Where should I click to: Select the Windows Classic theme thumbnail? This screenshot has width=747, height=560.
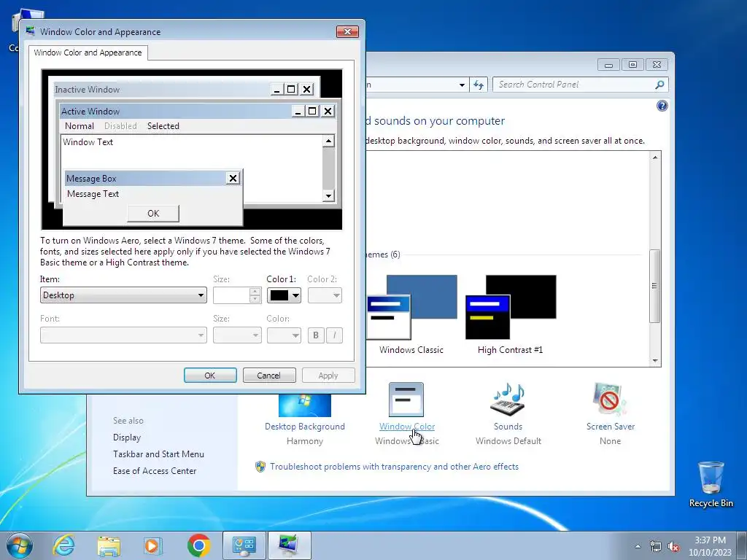point(411,307)
